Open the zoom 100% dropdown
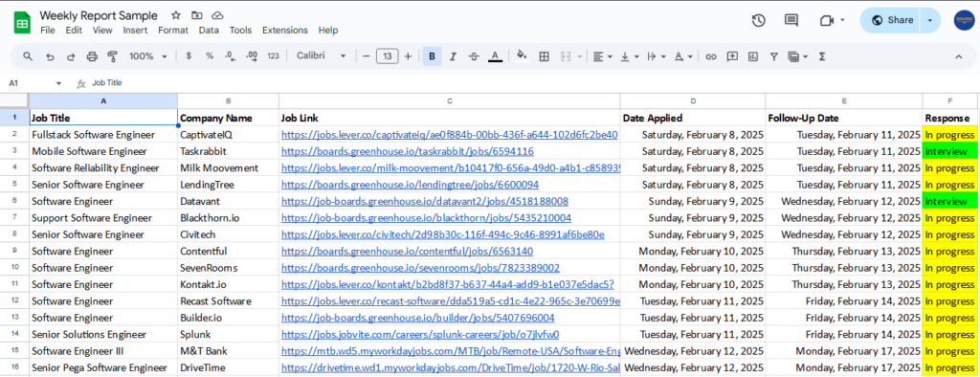980x377 pixels. click(148, 56)
